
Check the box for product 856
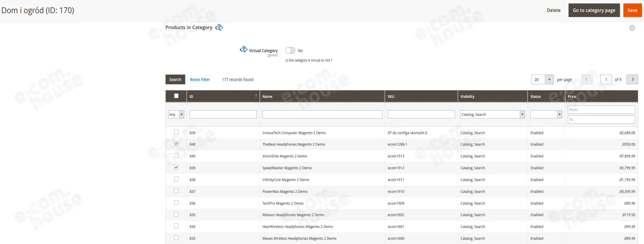pos(176,132)
